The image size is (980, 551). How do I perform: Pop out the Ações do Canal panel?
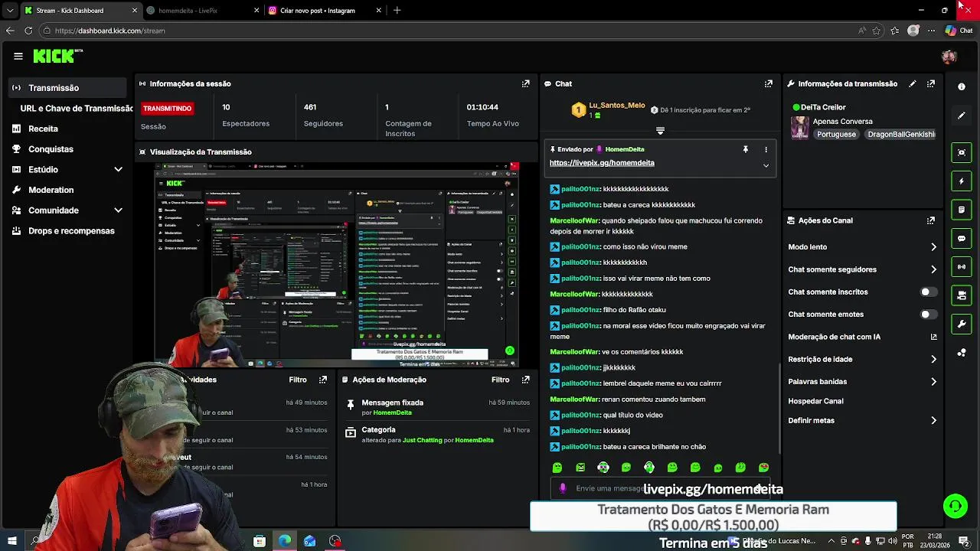(x=931, y=220)
